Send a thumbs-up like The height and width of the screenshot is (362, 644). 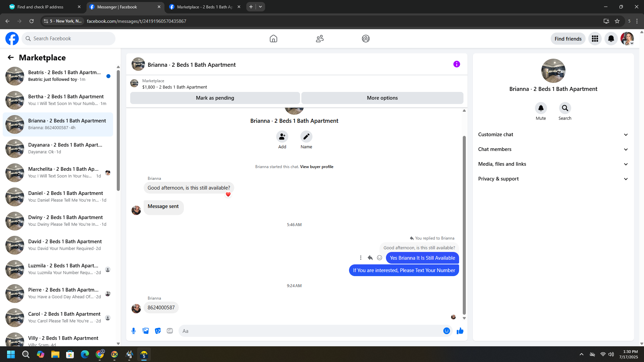point(460,331)
